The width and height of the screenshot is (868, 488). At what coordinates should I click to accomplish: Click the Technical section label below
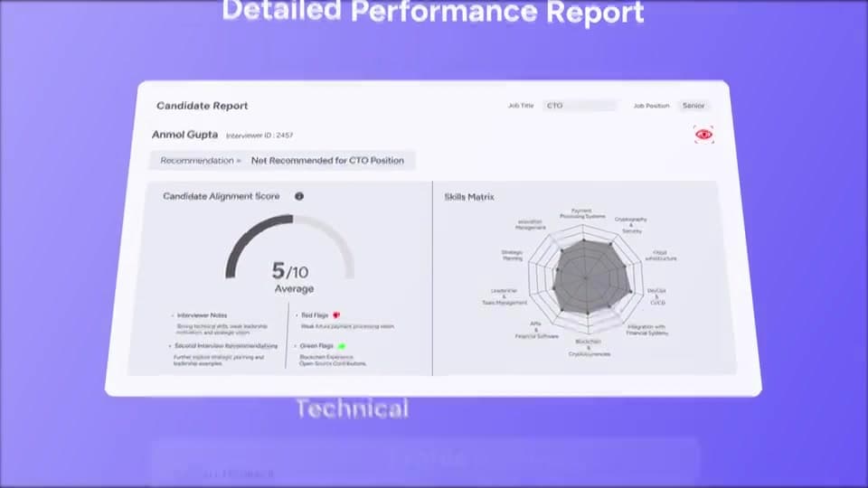tap(353, 409)
